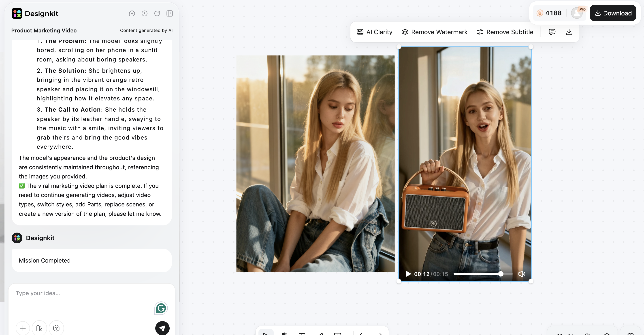
Task: Send the message with the paper plane button
Action: (162, 328)
